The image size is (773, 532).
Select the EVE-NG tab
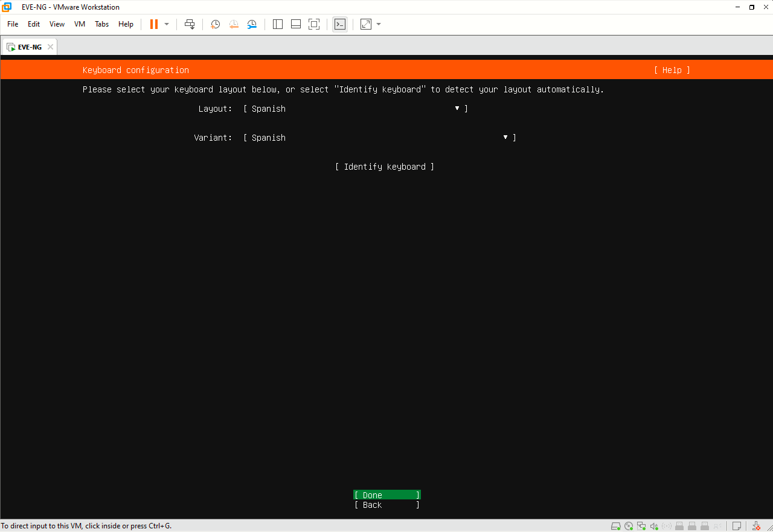(x=29, y=46)
